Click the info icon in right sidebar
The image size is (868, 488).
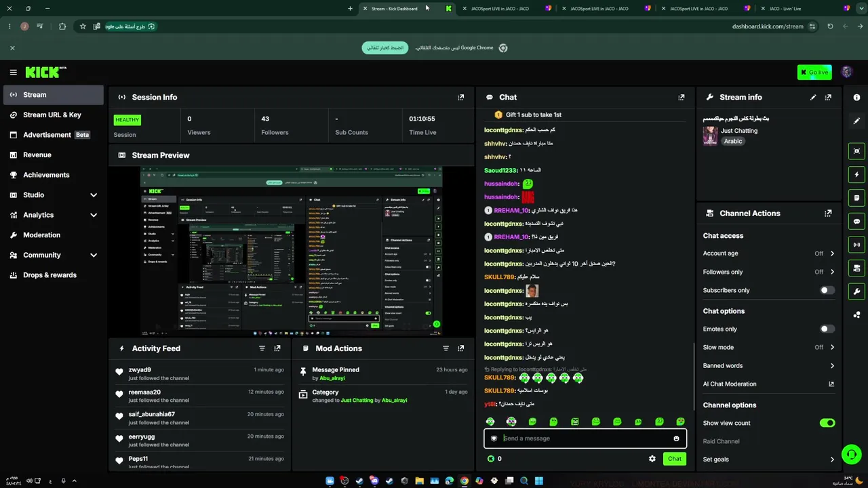856,98
